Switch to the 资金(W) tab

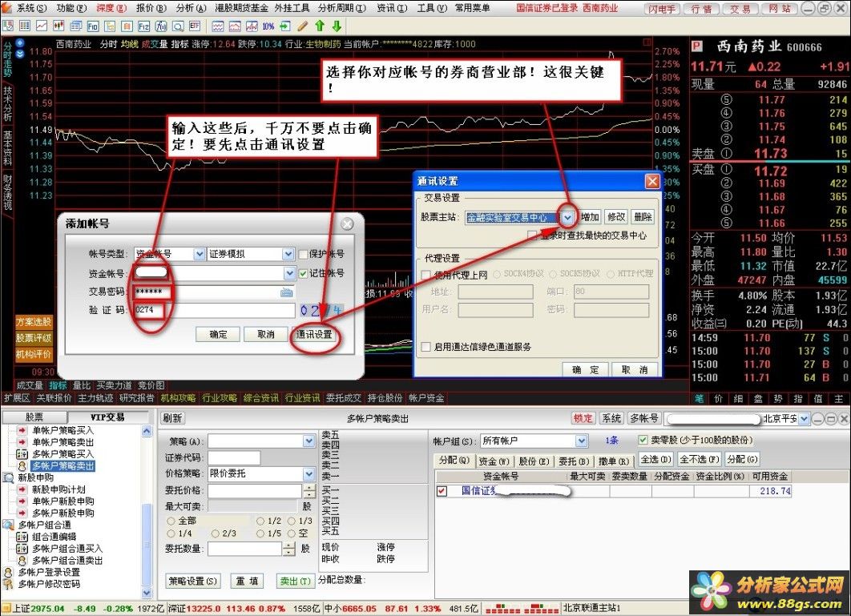click(x=494, y=461)
